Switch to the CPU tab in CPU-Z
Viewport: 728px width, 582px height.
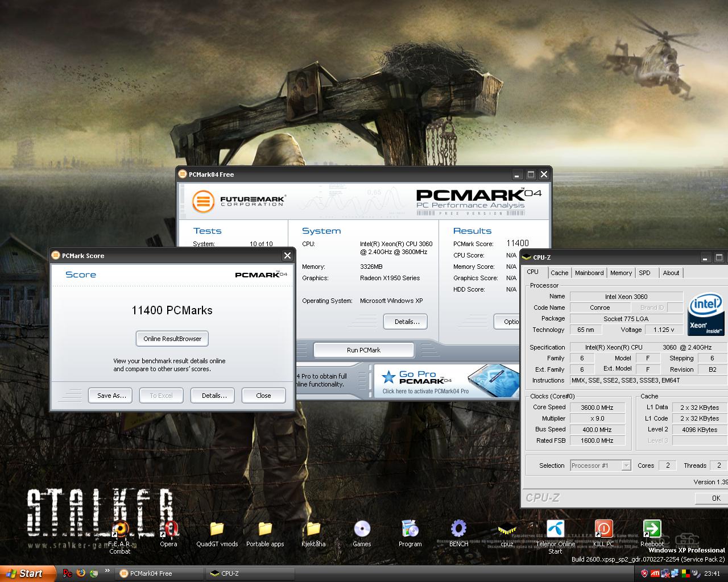pos(533,272)
